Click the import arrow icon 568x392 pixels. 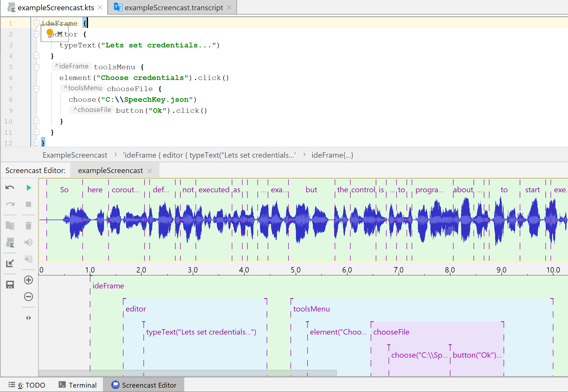pyautogui.click(x=10, y=263)
